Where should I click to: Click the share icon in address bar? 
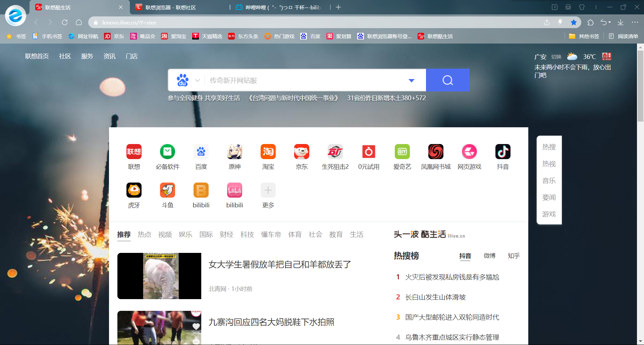click(547, 22)
